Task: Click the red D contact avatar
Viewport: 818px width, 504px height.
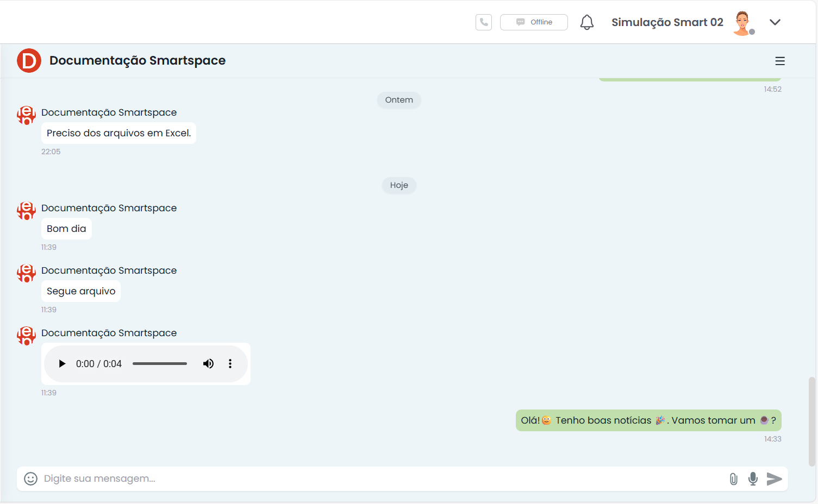Action: point(29,60)
